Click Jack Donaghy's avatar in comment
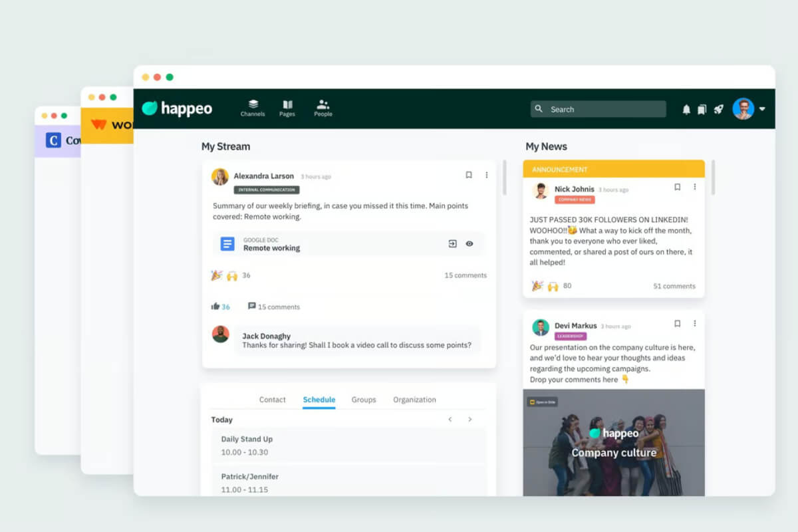Image resolution: width=798 pixels, height=532 pixels. point(221,334)
